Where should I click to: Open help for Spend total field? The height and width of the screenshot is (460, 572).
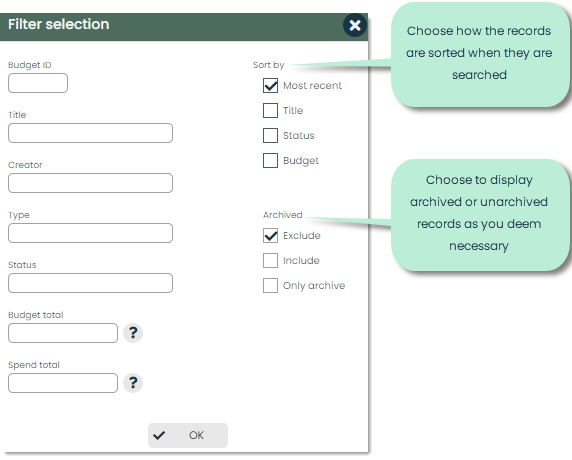[x=133, y=383]
